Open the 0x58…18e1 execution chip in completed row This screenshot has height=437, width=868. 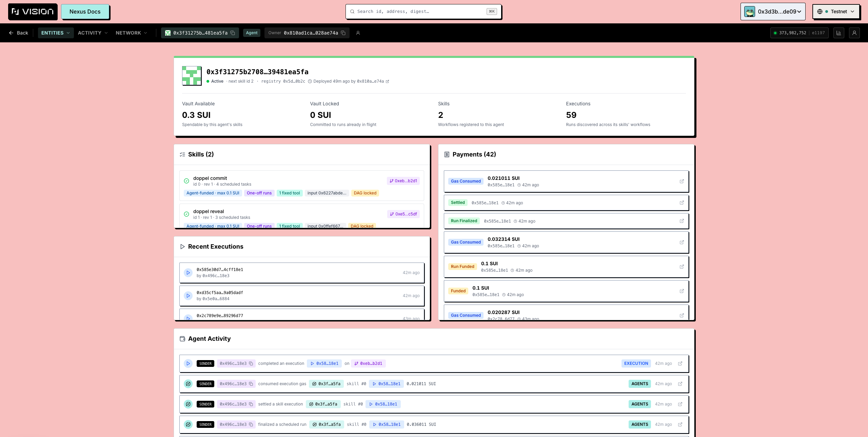[x=324, y=363]
